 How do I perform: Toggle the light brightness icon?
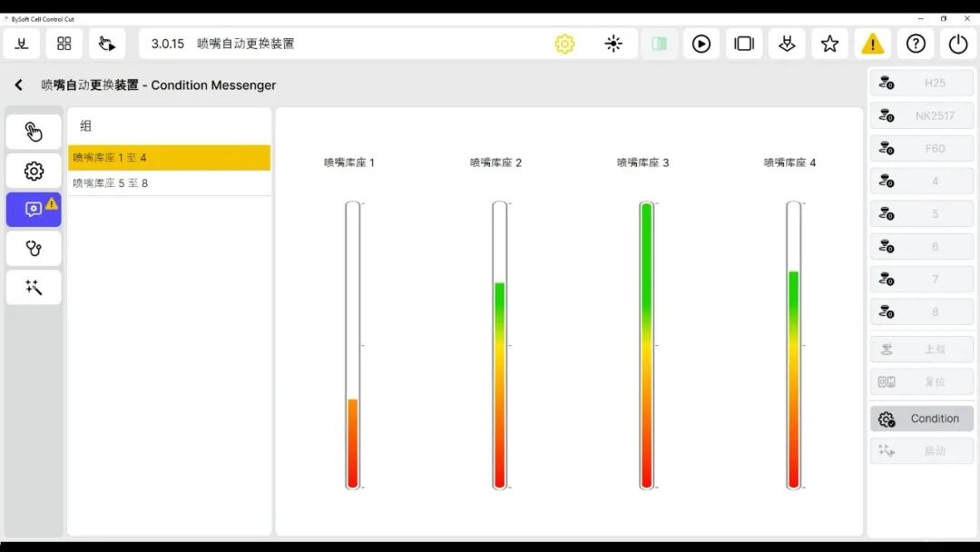pyautogui.click(x=613, y=44)
